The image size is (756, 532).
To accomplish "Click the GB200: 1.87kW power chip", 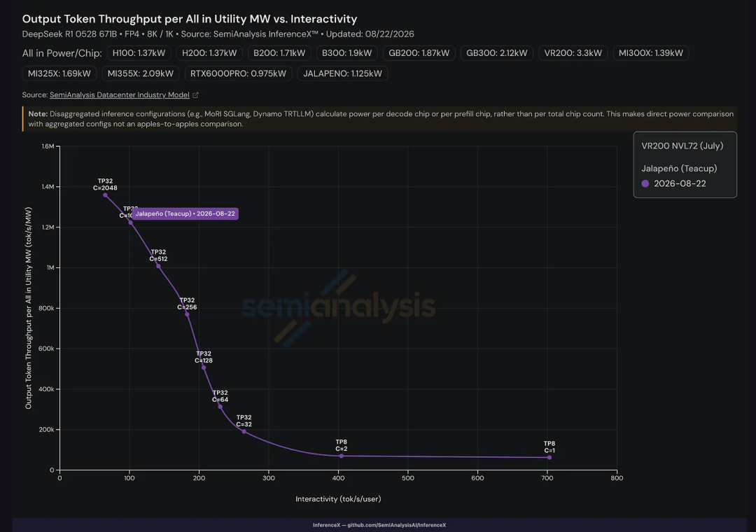I will (x=419, y=53).
